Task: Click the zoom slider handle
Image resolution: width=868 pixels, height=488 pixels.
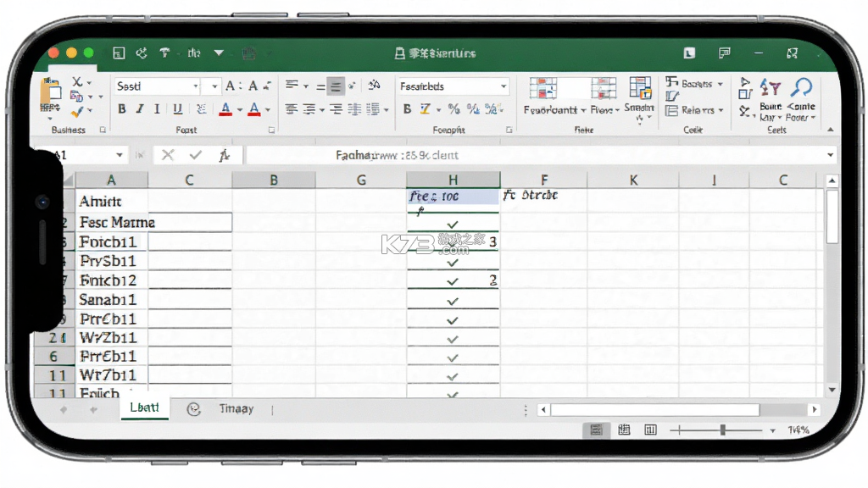Action: (722, 430)
